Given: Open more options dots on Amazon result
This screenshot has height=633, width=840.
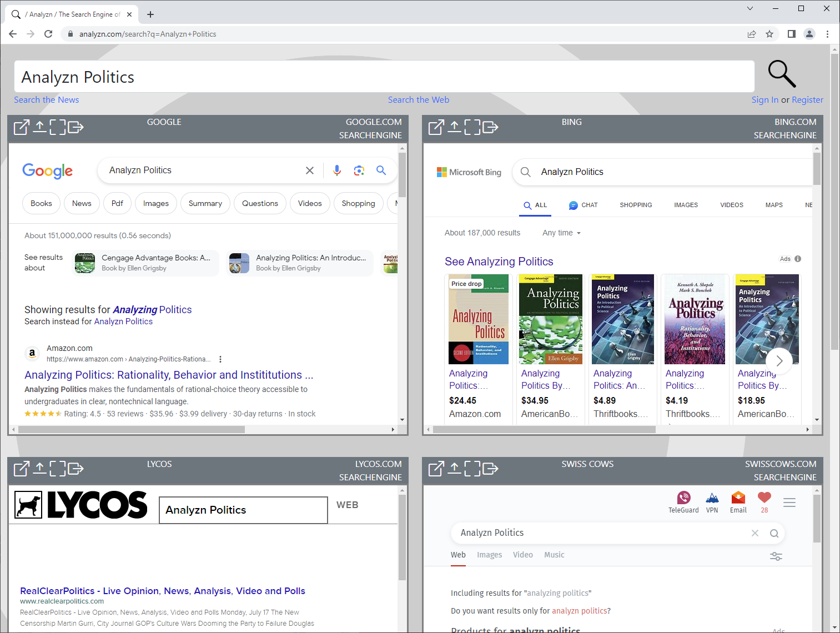Looking at the screenshot, I should coord(220,359).
